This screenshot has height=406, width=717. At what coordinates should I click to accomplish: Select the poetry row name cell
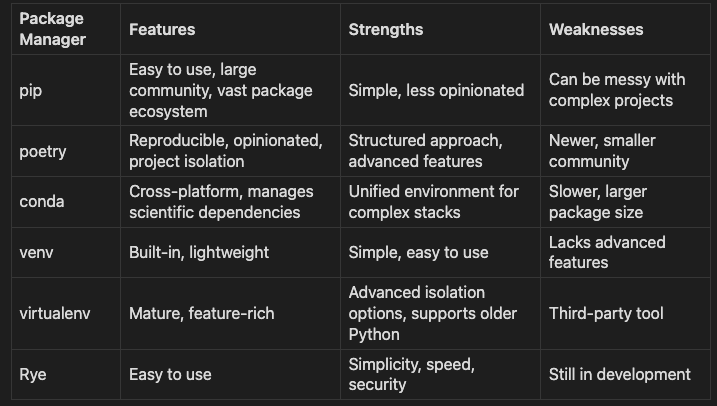(66, 151)
